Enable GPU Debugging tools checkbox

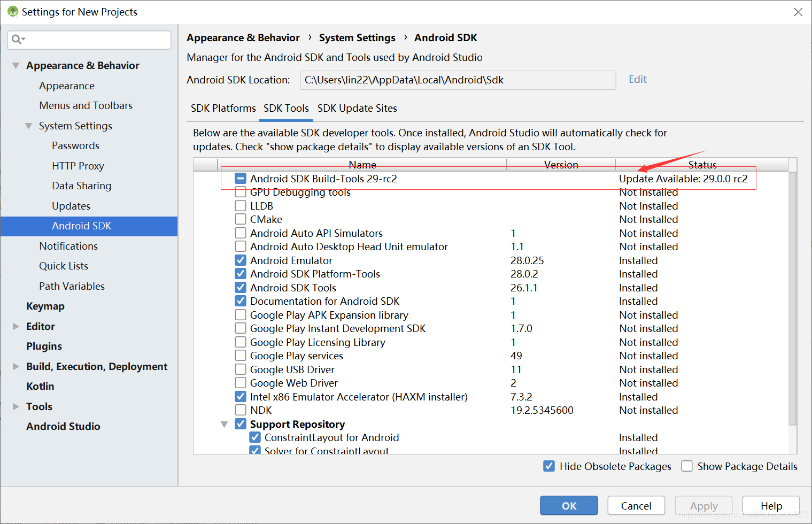coord(241,192)
